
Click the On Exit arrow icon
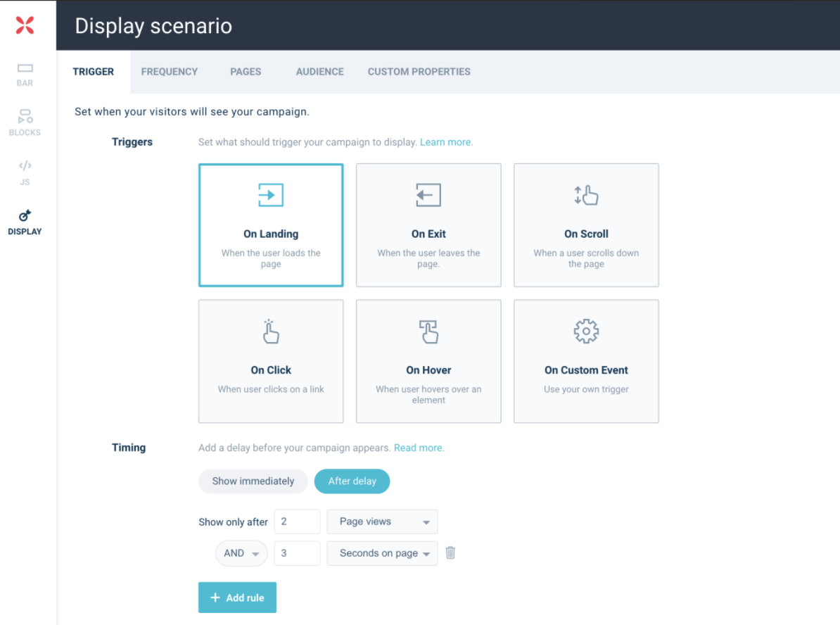point(428,195)
